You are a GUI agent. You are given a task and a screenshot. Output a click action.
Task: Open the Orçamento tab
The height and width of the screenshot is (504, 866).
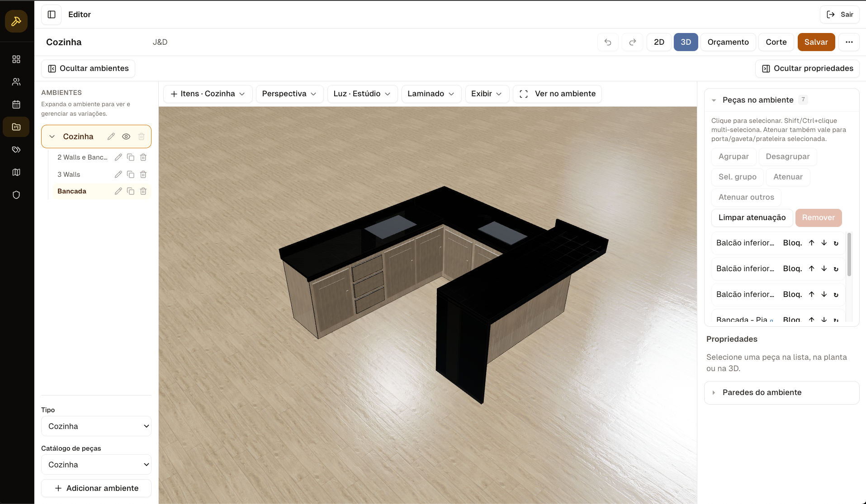pyautogui.click(x=728, y=42)
